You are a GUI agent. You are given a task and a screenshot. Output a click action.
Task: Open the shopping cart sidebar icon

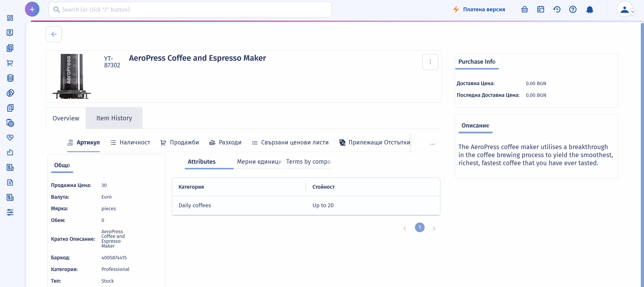pos(10,63)
